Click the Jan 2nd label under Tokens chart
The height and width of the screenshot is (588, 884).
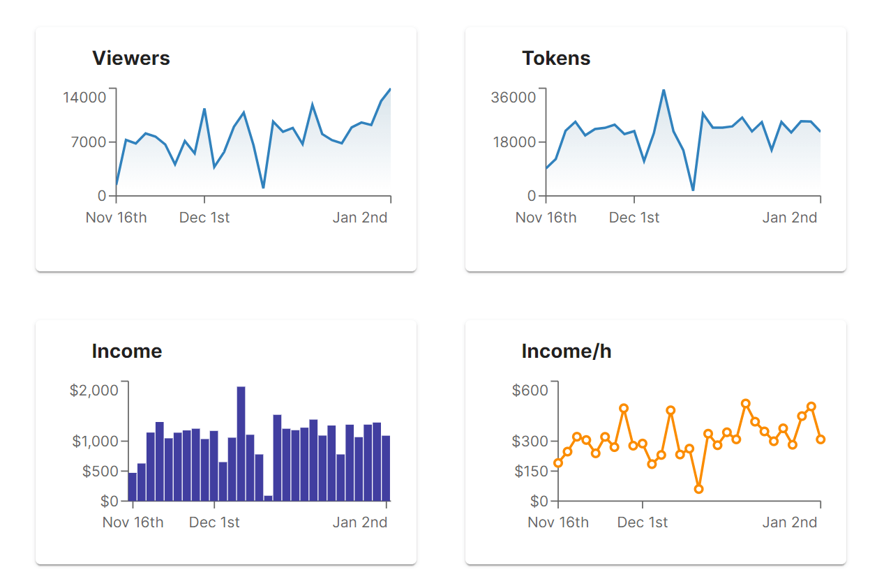coord(789,218)
